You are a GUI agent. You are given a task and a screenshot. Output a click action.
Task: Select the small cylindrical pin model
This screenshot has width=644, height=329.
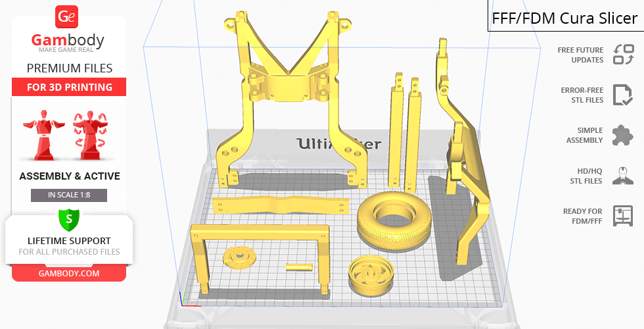coord(300,266)
